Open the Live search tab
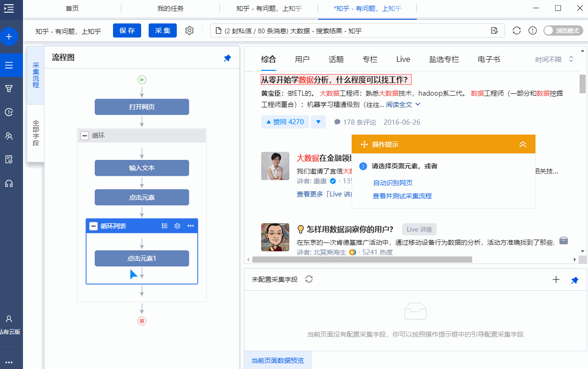This screenshot has height=369, width=588. (x=403, y=59)
